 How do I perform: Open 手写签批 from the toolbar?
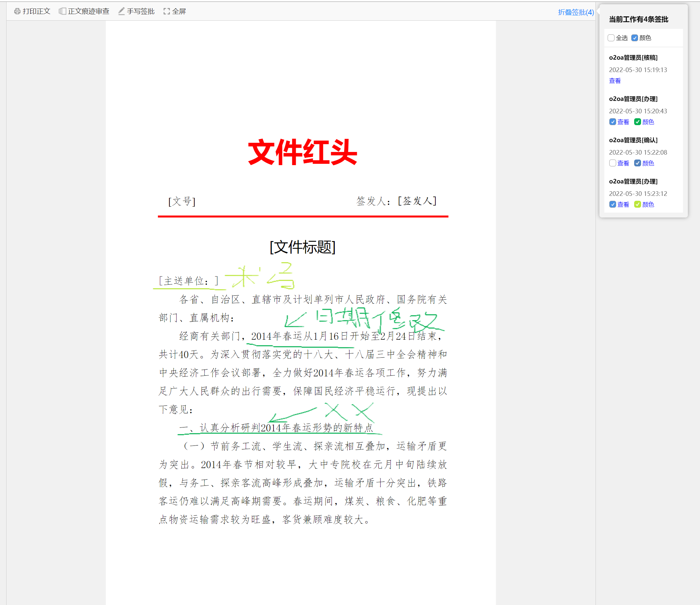coord(141,11)
